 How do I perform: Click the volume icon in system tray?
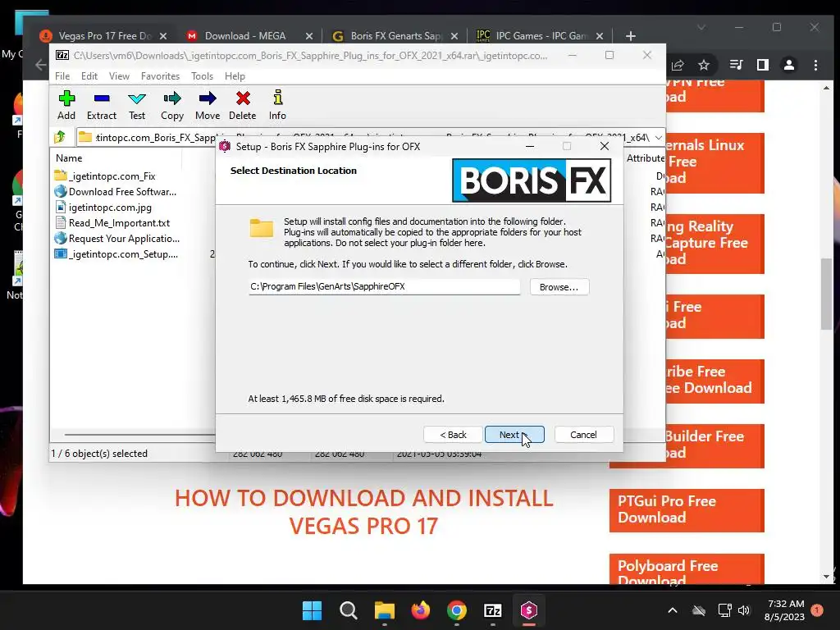tap(744, 610)
